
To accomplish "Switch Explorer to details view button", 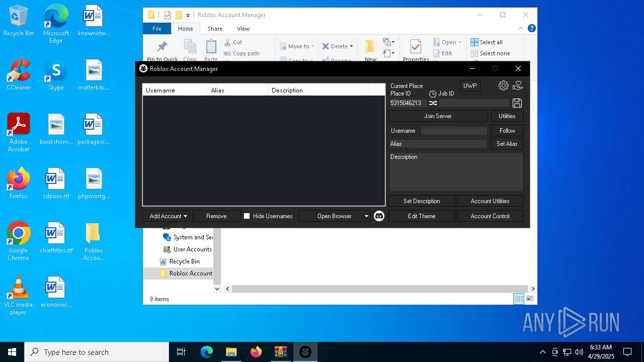I will click(x=519, y=299).
